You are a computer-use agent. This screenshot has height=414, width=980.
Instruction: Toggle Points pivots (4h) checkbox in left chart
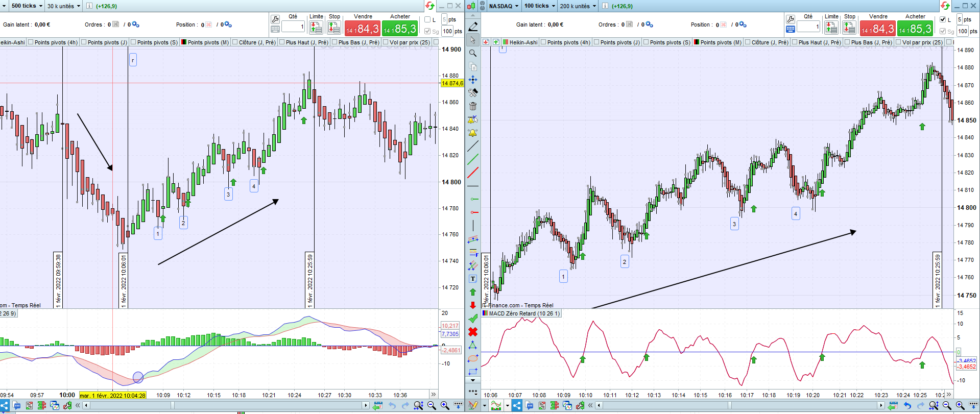pos(31,42)
